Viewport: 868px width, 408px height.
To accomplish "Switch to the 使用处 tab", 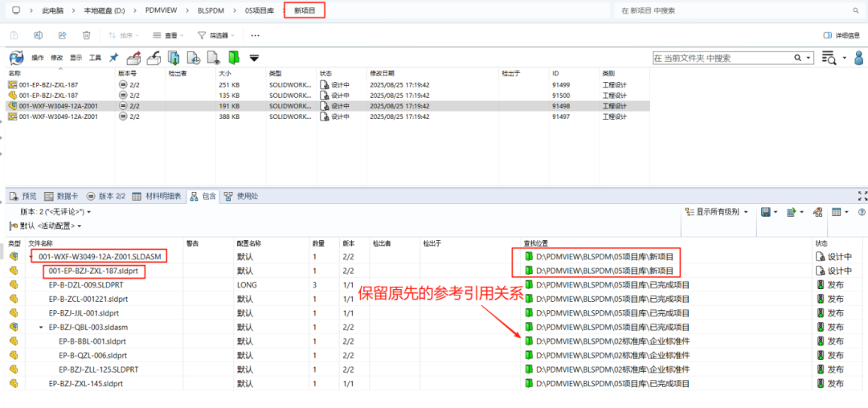I will coord(241,196).
